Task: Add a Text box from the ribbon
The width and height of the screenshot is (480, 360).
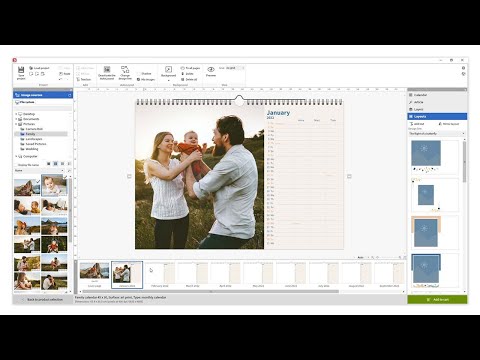Action: tap(83, 79)
